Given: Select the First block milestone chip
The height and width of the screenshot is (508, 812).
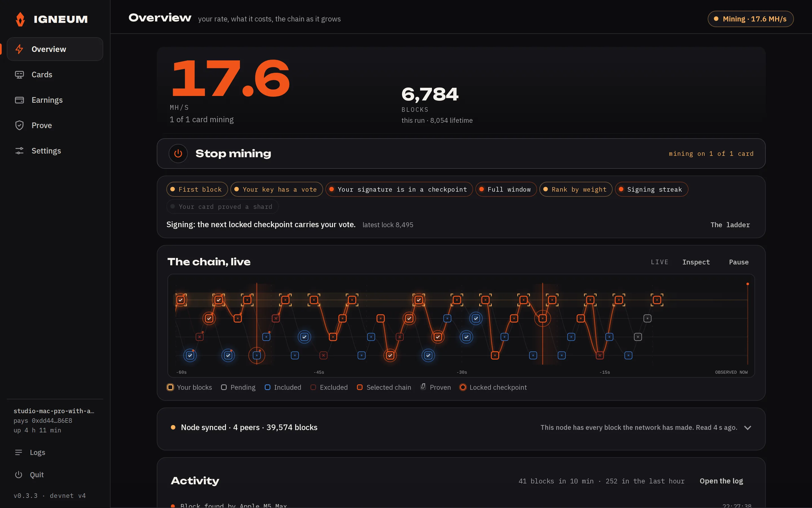Looking at the screenshot, I should pyautogui.click(x=197, y=189).
